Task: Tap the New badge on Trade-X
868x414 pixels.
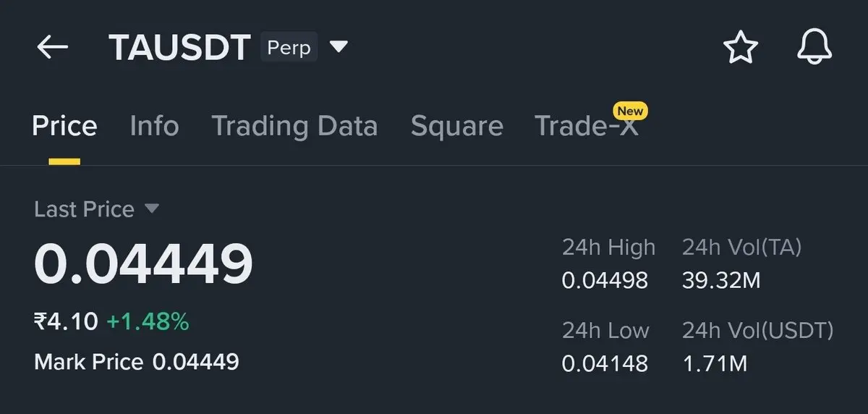Action: [630, 111]
